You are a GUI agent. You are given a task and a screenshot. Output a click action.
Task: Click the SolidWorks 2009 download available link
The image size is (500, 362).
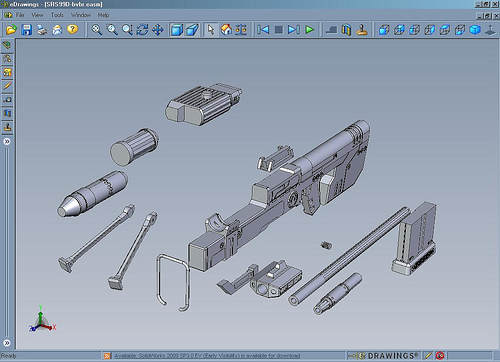(x=207, y=356)
